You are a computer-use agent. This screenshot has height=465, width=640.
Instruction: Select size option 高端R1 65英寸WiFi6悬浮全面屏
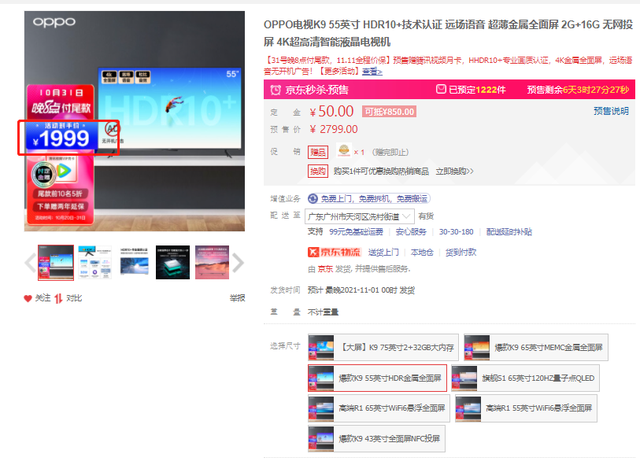pos(379,408)
